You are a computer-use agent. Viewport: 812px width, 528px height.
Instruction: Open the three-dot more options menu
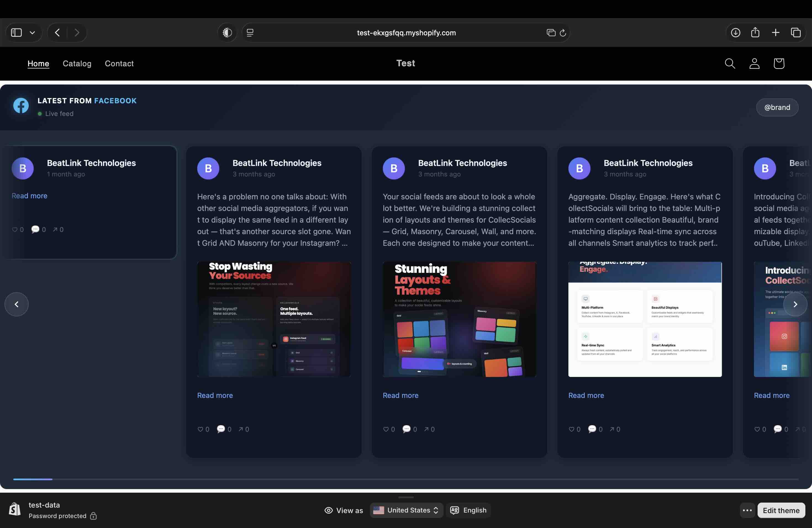coord(747,510)
